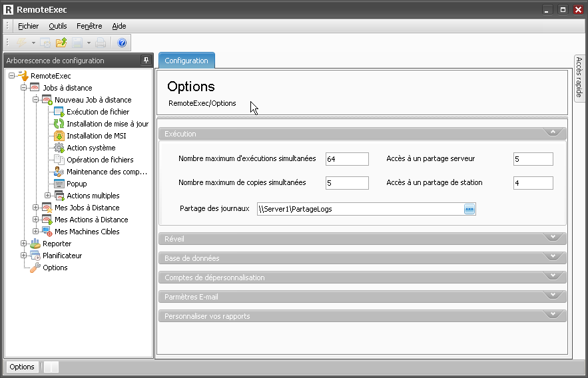
Task: Expand the Parmètres E-mail section
Action: 362,297
